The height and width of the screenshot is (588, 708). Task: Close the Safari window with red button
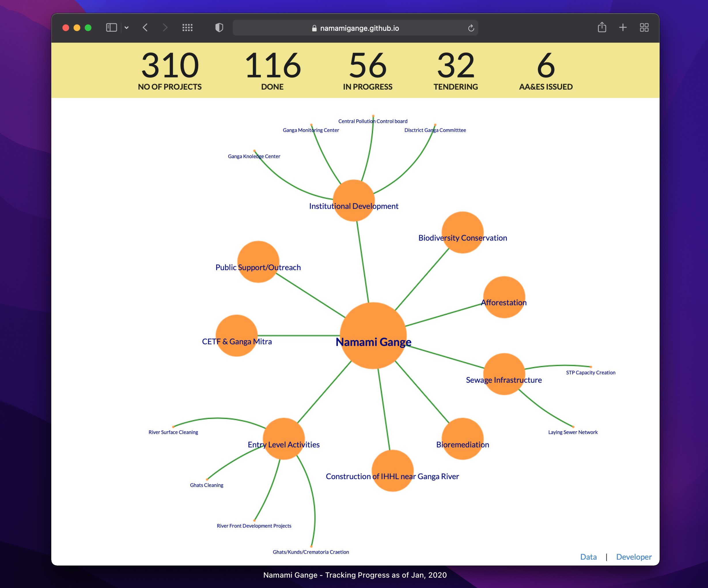click(66, 28)
